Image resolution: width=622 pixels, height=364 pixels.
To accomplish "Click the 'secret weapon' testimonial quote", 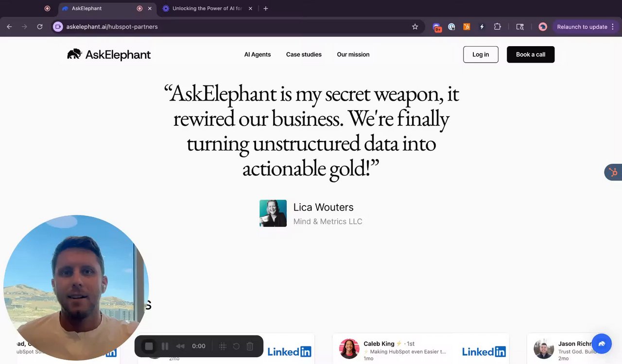I will point(311,131).
